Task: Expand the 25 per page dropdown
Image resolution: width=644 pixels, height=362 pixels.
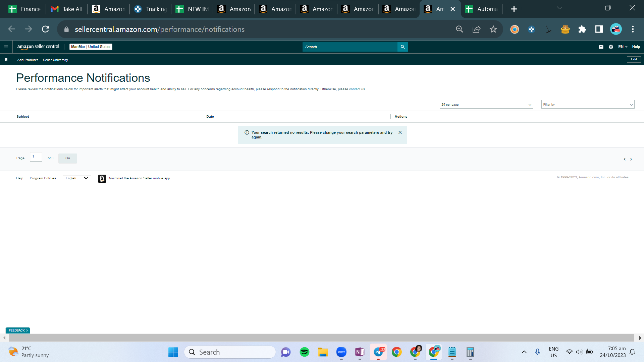Action: (x=486, y=105)
